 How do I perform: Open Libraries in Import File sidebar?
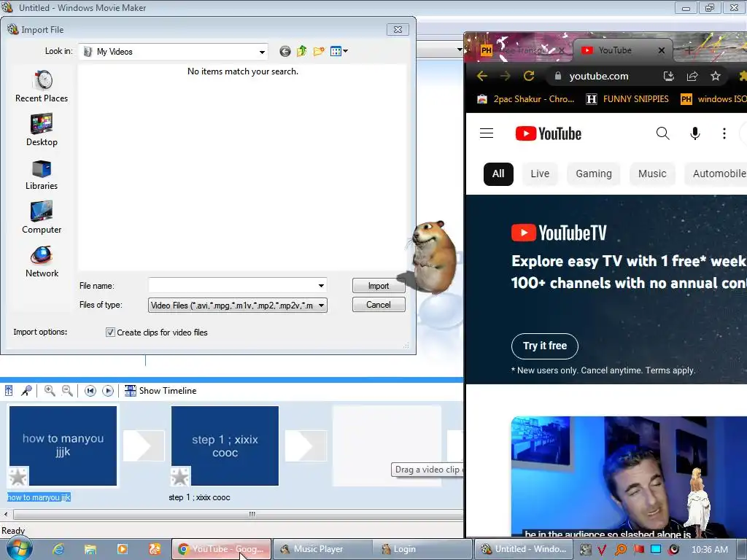point(42,175)
